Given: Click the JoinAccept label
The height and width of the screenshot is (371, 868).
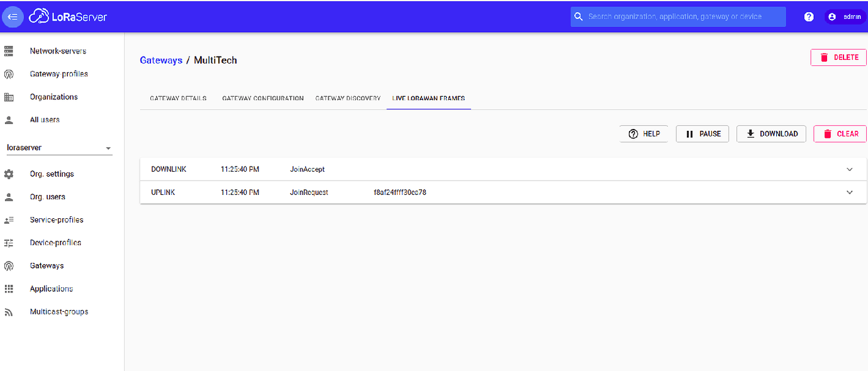Looking at the screenshot, I should 307,170.
